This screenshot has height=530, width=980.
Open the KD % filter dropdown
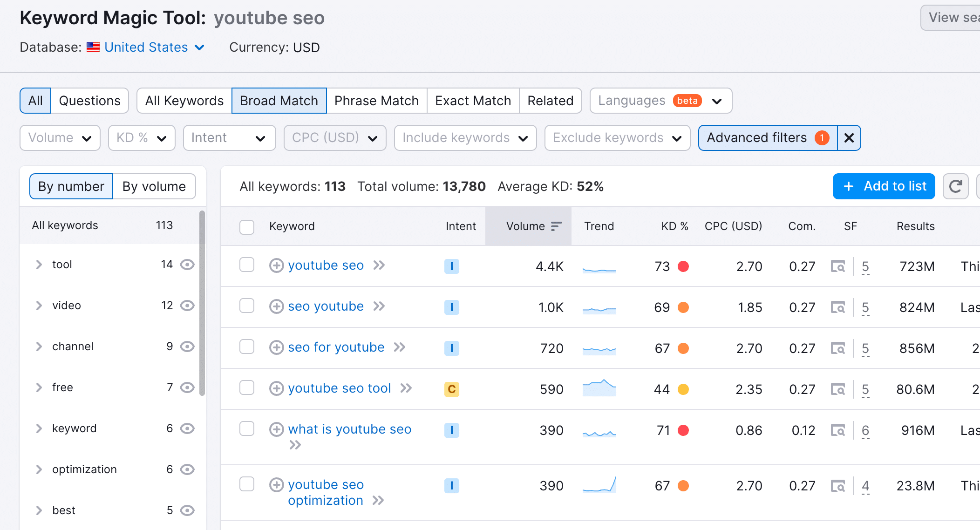click(x=142, y=138)
